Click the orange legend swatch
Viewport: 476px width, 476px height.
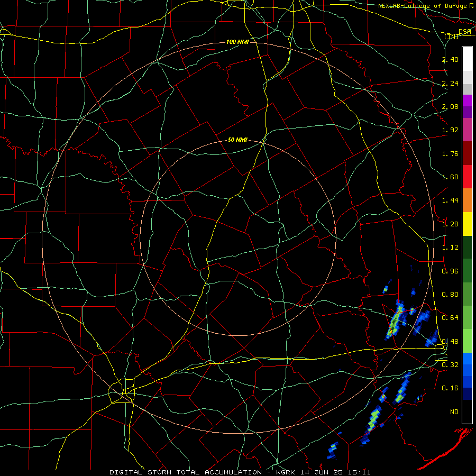pos(467,200)
